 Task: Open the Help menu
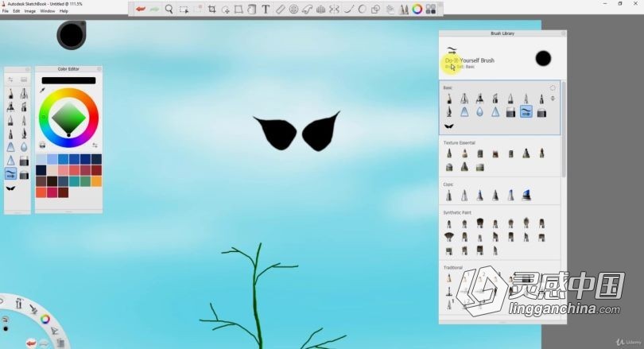[64, 11]
